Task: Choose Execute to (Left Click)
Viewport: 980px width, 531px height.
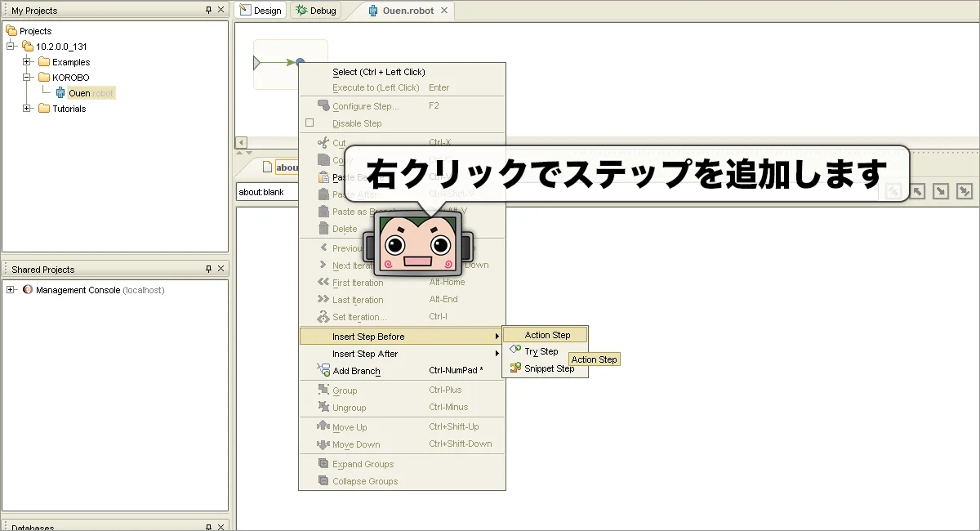Action: 376,87
